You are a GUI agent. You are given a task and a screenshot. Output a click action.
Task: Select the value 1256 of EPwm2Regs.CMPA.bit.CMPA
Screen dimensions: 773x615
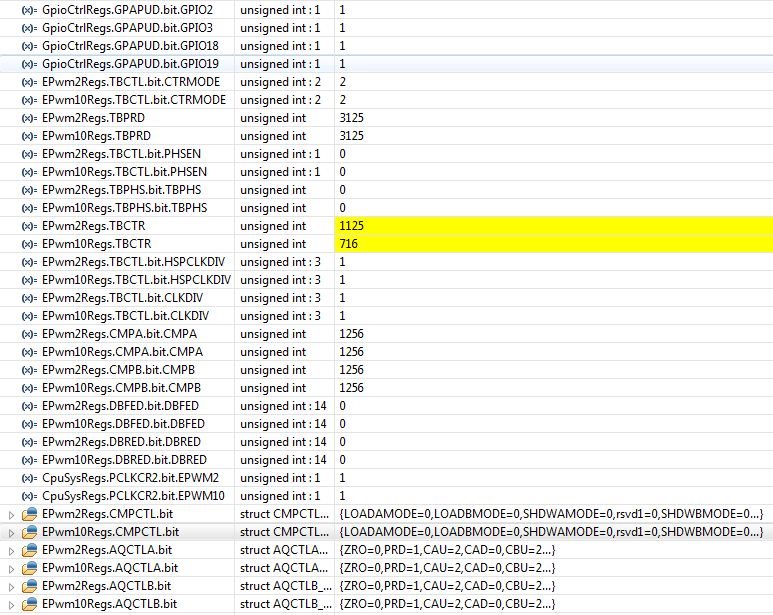(351, 334)
